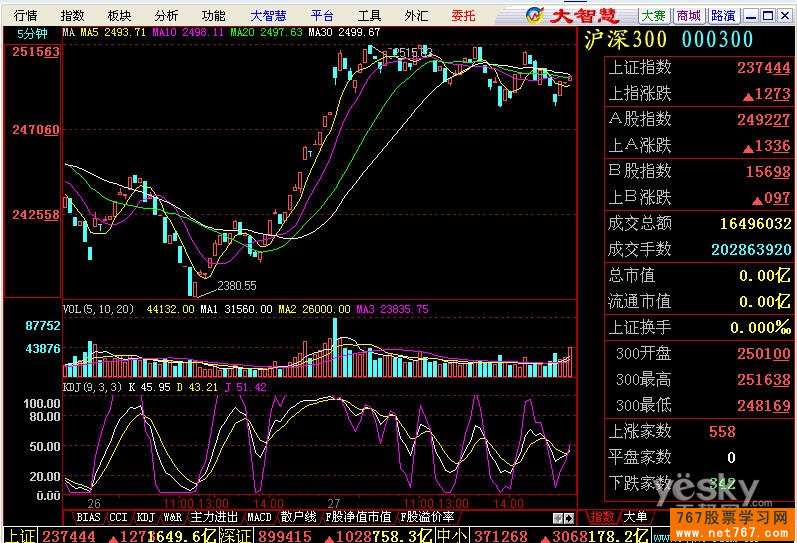Switch to the F股溢价率 tab

(427, 517)
